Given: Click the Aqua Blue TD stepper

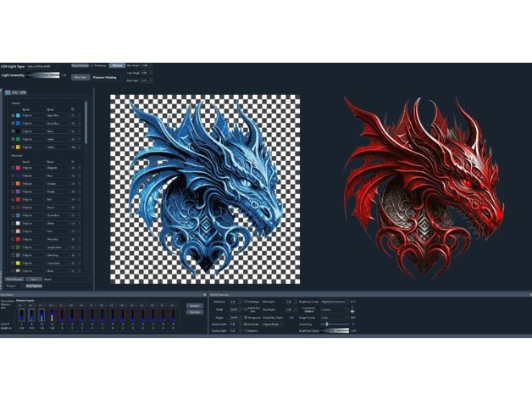Looking at the screenshot, I should (75, 115).
